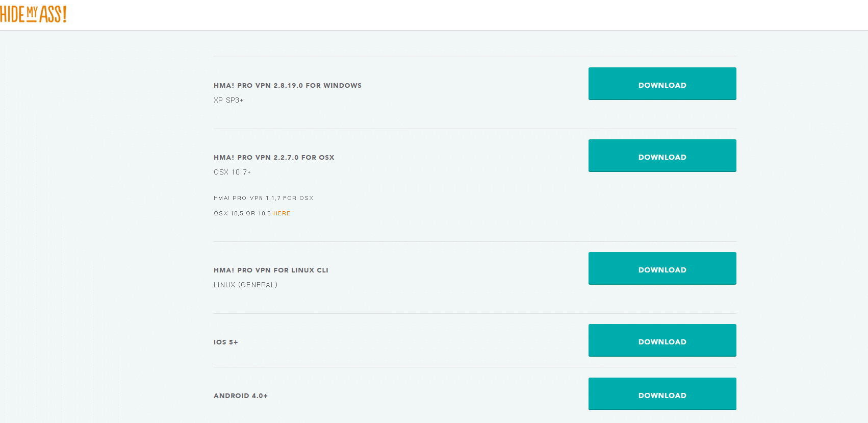The width and height of the screenshot is (868, 423).
Task: Click the XP SP3+ requirement text
Action: 228,100
